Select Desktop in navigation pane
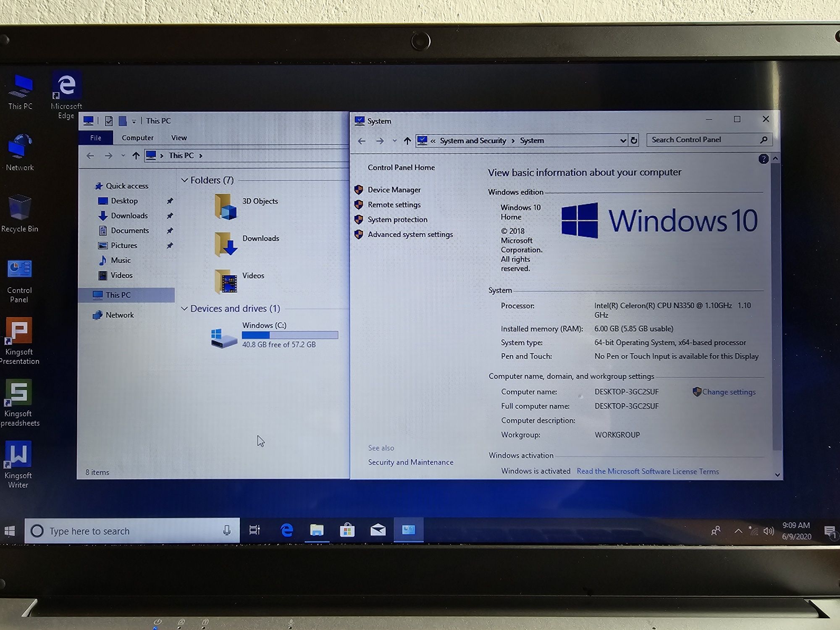The image size is (840, 630). (x=118, y=201)
